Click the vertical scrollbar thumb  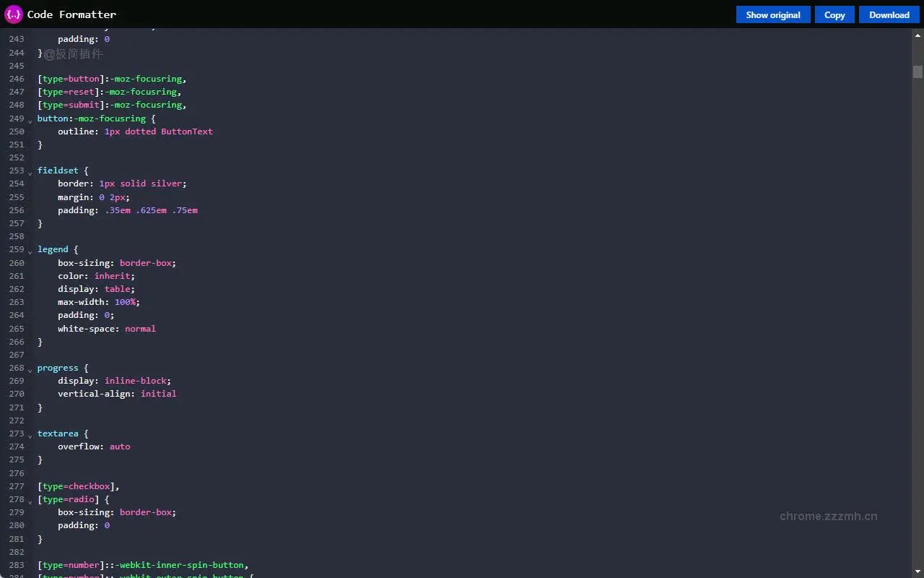[x=916, y=72]
